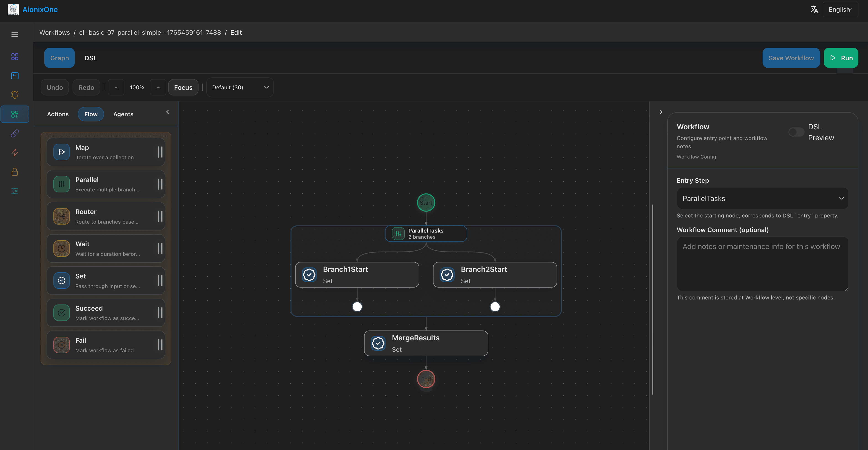Type in the Workflow Comment field

(x=762, y=264)
